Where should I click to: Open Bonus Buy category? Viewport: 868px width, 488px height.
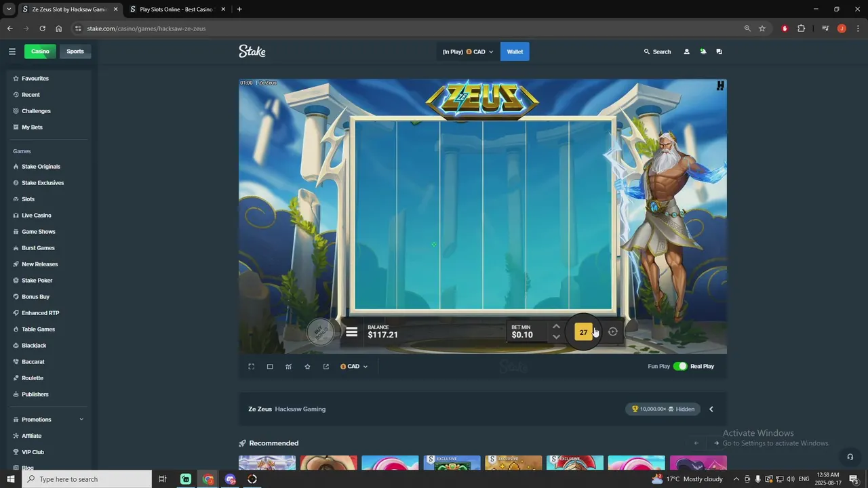47,297
